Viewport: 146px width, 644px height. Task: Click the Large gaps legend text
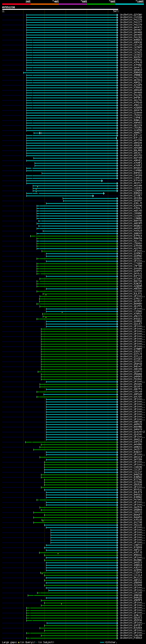point(28,642)
